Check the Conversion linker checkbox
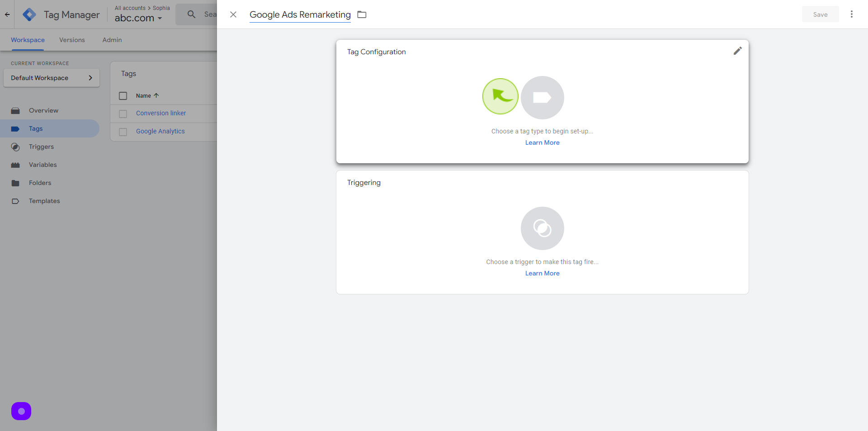The height and width of the screenshot is (431, 868). [x=123, y=114]
